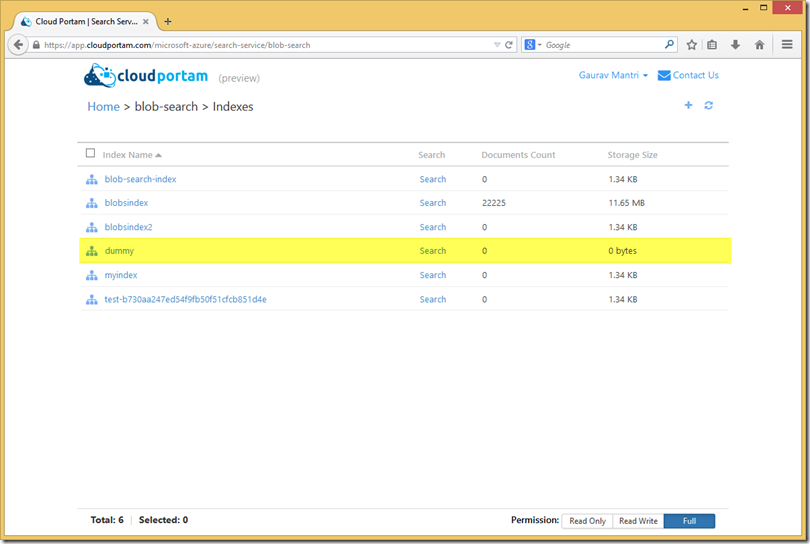Close the Cloud Portam tab
Viewport: 810px width, 544px height.
coord(146,22)
